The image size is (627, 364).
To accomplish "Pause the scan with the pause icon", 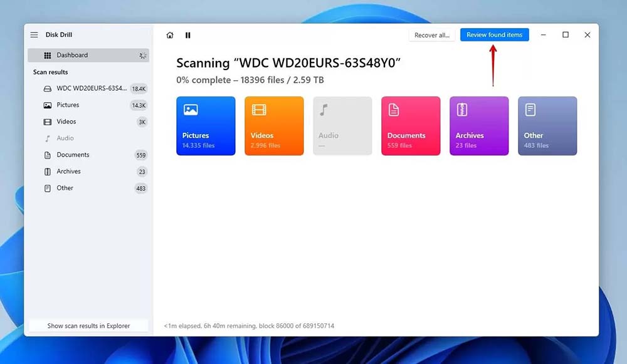I will tap(187, 35).
